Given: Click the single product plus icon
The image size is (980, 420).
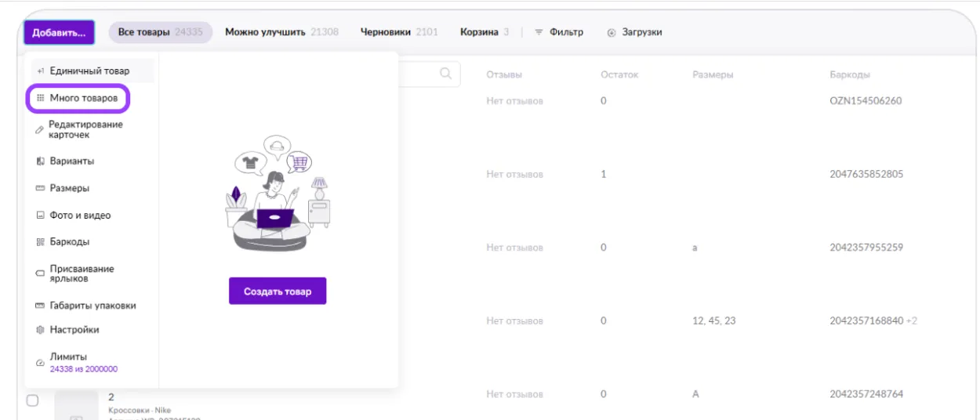Looking at the screenshot, I should click(x=41, y=71).
